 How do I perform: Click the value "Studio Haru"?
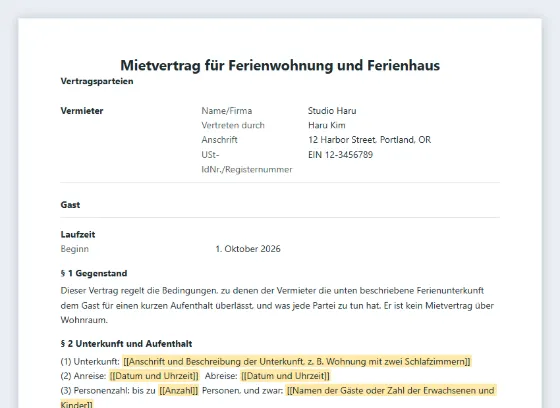click(332, 111)
